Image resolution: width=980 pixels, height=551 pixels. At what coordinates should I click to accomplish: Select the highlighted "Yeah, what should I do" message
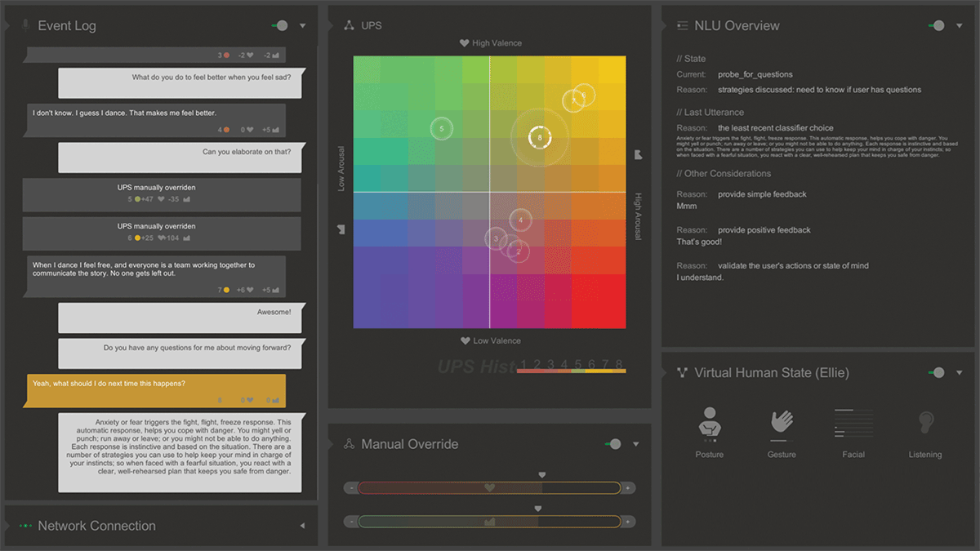pos(156,391)
